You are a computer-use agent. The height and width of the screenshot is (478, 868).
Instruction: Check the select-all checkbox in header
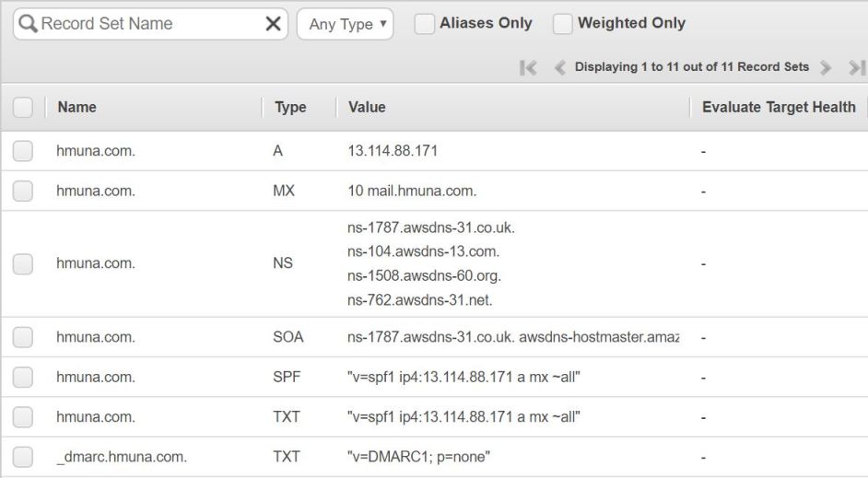pos(23,108)
